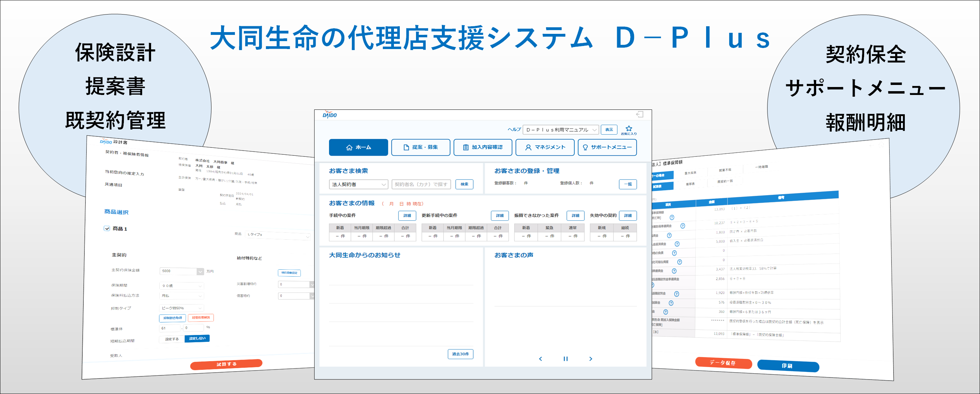
Task: Click the 標準体 field showing 61
Action: pos(170,328)
